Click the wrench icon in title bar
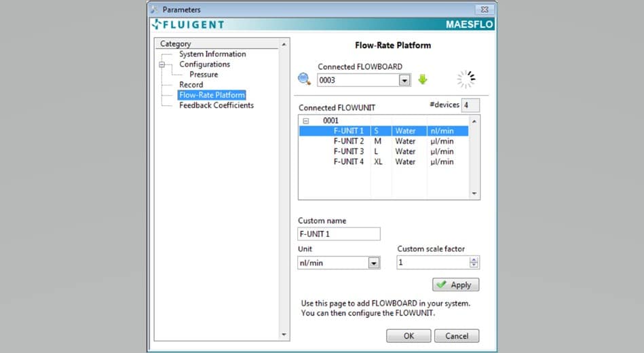The height and width of the screenshot is (353, 644). click(x=154, y=9)
